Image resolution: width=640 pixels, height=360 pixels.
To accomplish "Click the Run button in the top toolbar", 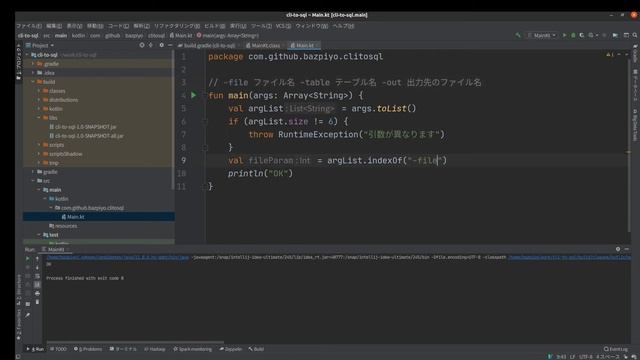I will pyautogui.click(x=564, y=36).
